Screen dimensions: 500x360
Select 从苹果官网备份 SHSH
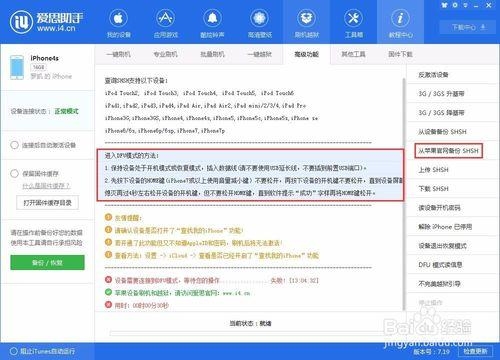448,151
